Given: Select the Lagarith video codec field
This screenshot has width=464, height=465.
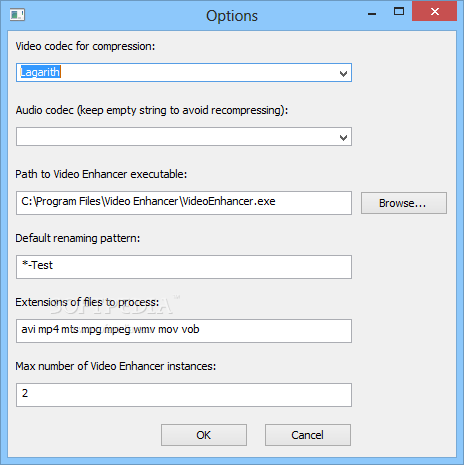Looking at the screenshot, I should (184, 73).
